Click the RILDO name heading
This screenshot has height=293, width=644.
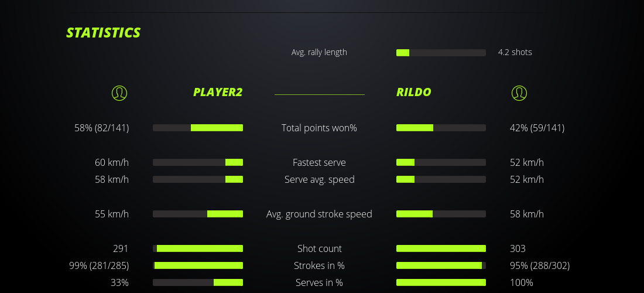(414, 92)
